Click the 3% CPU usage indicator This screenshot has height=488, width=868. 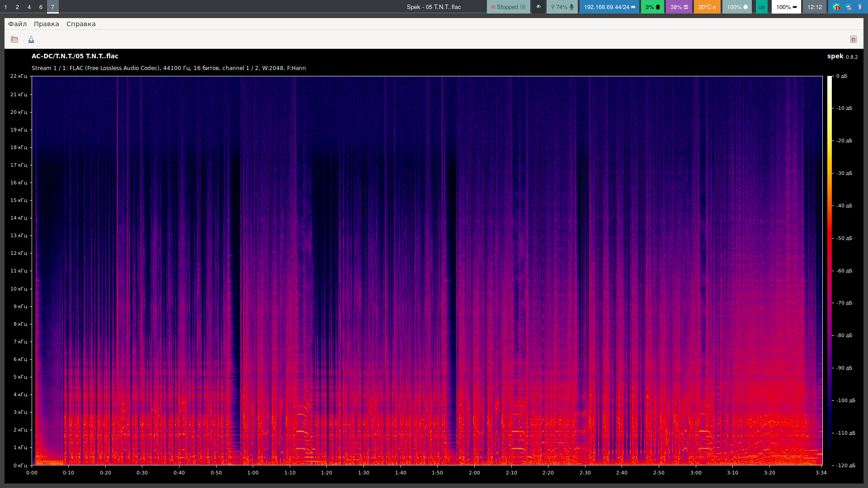pyautogui.click(x=652, y=7)
